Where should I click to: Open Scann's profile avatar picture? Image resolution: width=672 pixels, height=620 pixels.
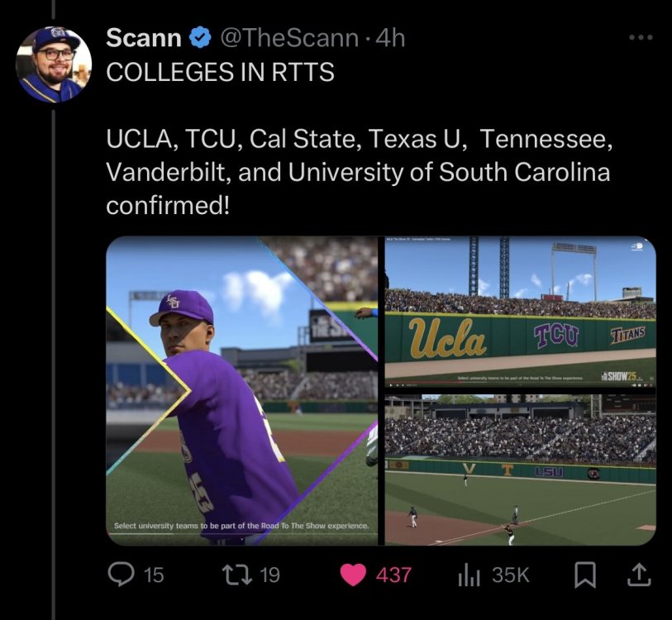pos(55,64)
